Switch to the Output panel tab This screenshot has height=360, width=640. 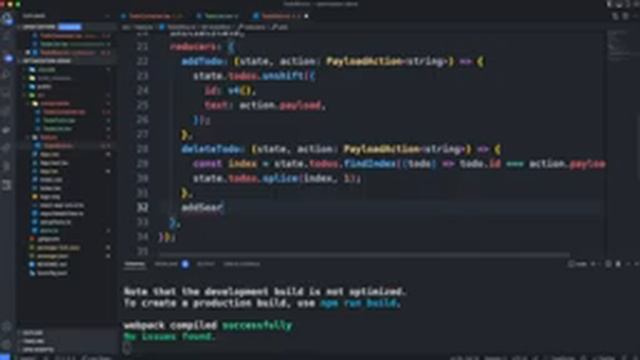pos(205,264)
